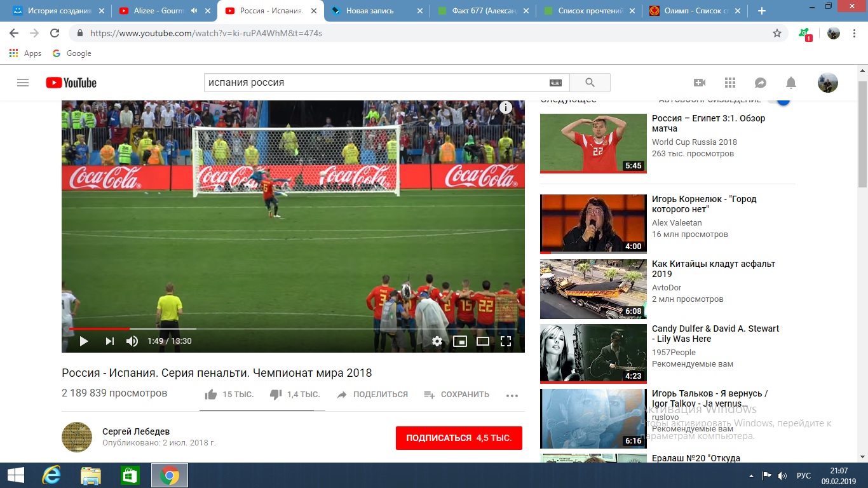Open the AvtoDor channel name
This screenshot has width=868, height=488.
667,288
